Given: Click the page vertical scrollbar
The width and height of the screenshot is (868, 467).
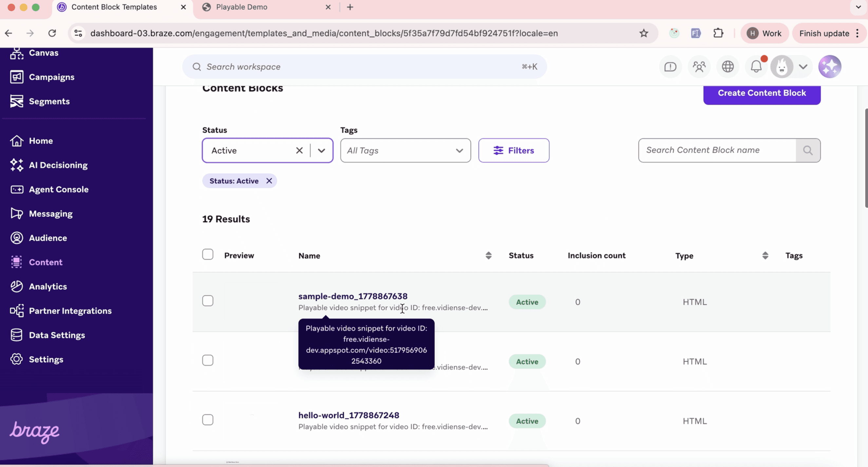Looking at the screenshot, I should pyautogui.click(x=866, y=159).
